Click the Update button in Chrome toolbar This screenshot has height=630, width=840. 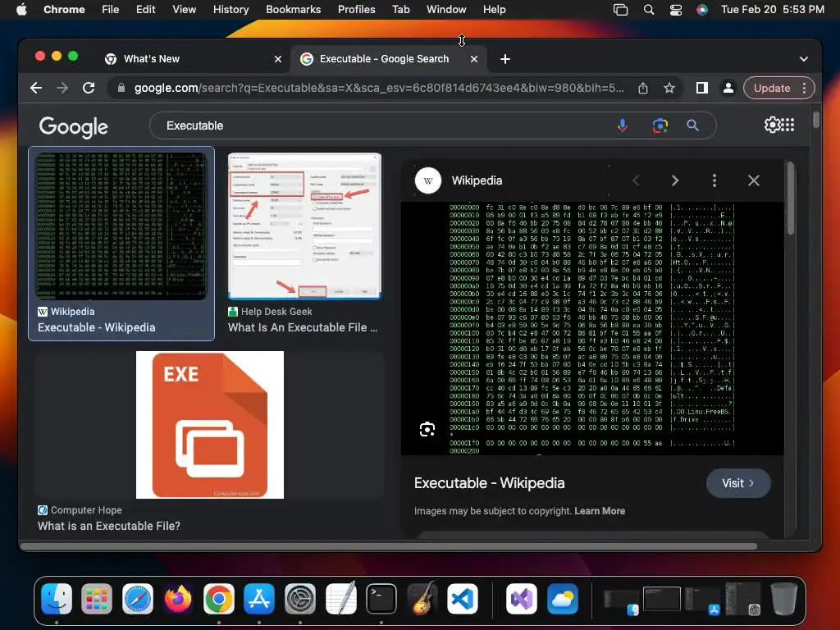point(771,88)
